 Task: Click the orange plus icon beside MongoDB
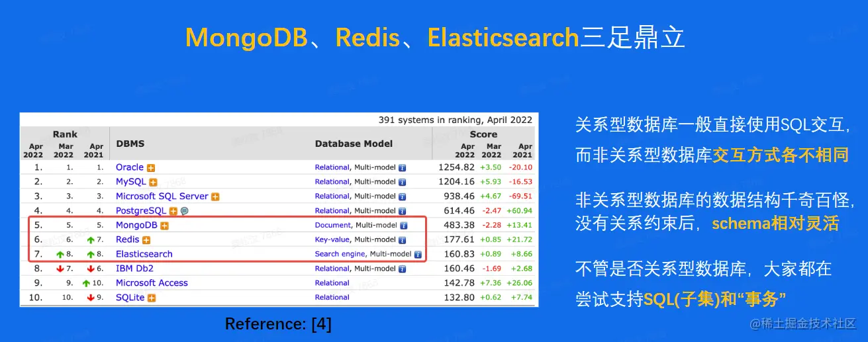point(165,226)
